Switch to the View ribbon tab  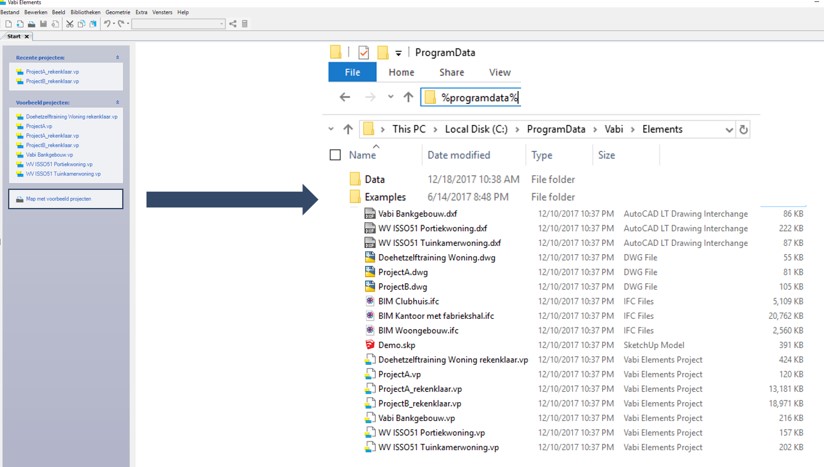pyautogui.click(x=500, y=72)
